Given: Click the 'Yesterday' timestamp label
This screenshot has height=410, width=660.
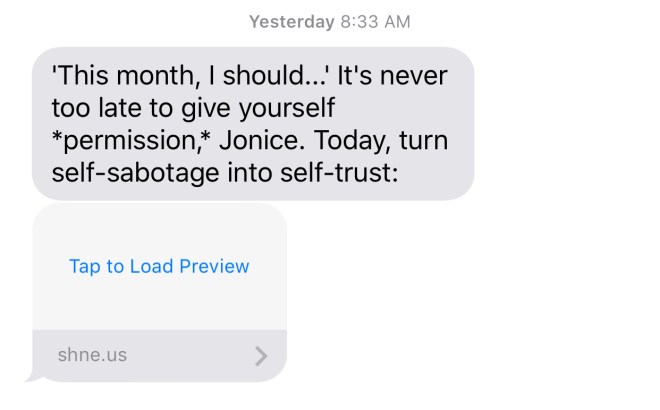Looking at the screenshot, I should (292, 21).
